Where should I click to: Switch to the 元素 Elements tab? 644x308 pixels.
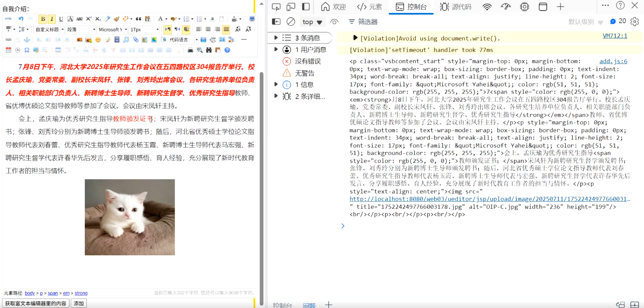point(369,7)
